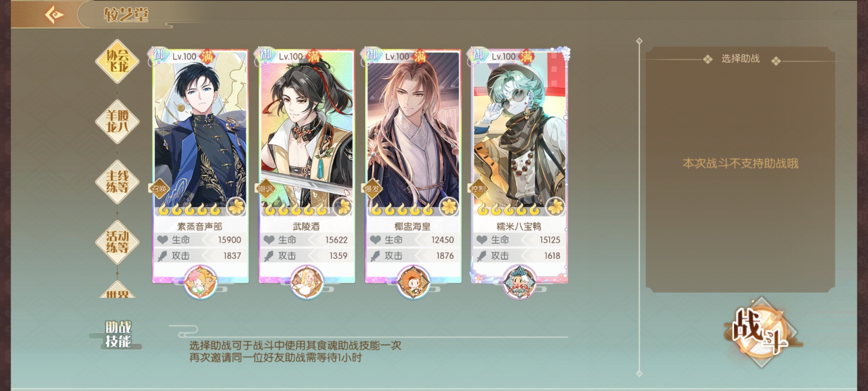Click the 召唤 role tag icon
The width and height of the screenshot is (868, 391).
(x=159, y=189)
